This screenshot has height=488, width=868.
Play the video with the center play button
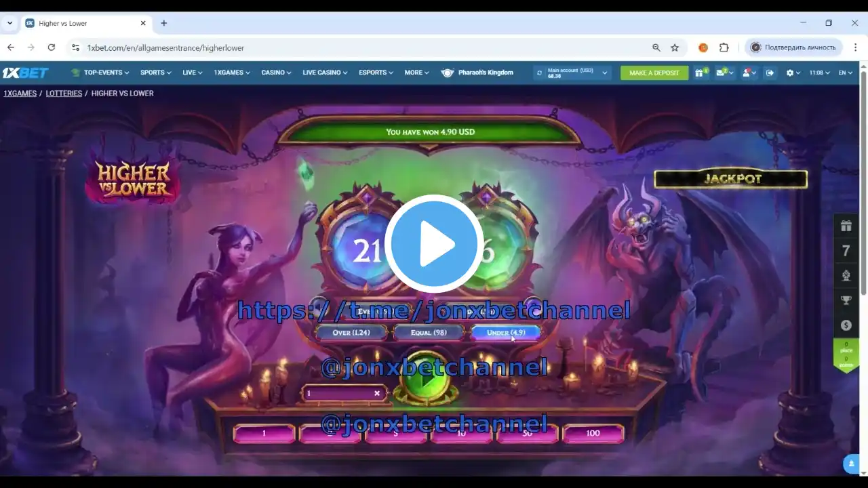pyautogui.click(x=434, y=244)
